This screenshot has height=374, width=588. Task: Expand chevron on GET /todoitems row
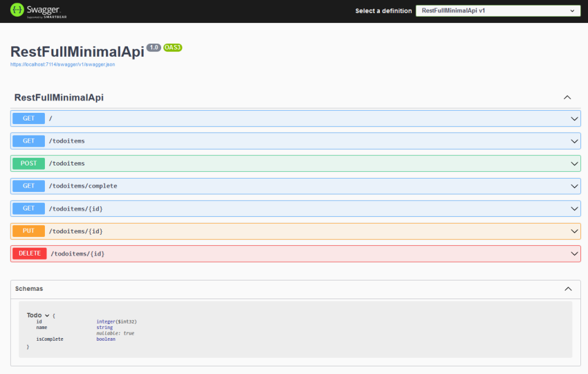(574, 141)
